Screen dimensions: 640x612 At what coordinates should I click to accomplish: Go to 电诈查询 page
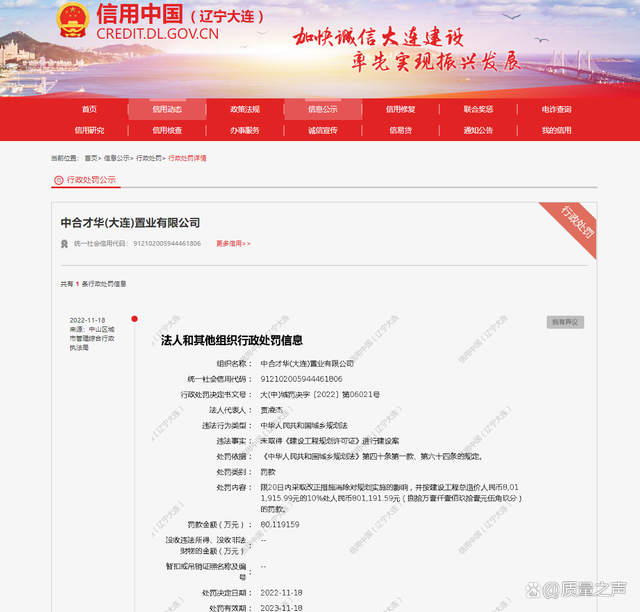click(x=556, y=109)
